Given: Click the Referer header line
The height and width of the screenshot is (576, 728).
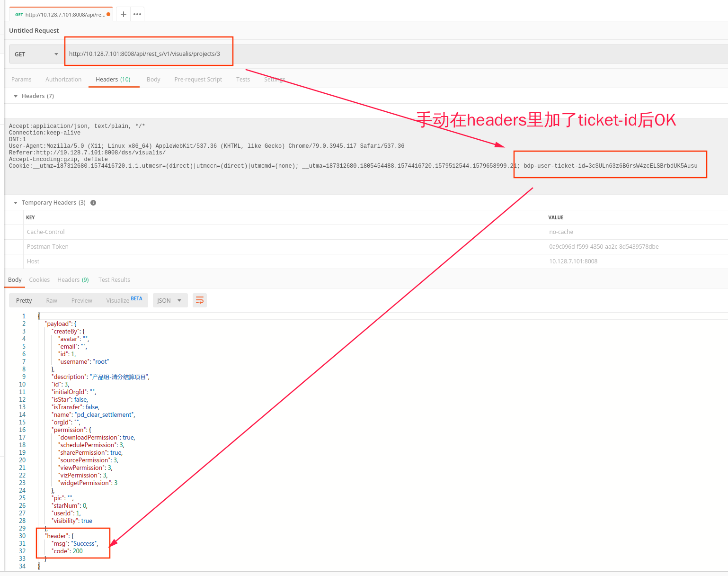Looking at the screenshot, I should pos(87,153).
